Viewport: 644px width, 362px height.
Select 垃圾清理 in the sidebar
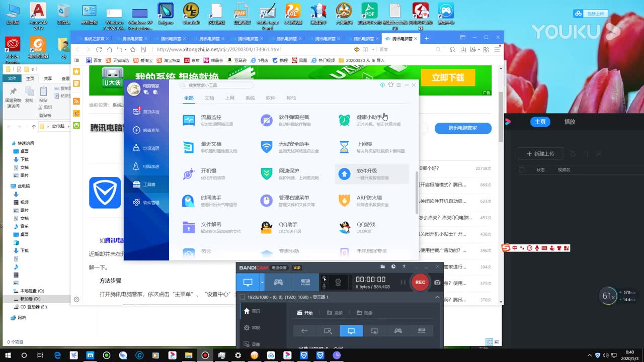coord(146,148)
